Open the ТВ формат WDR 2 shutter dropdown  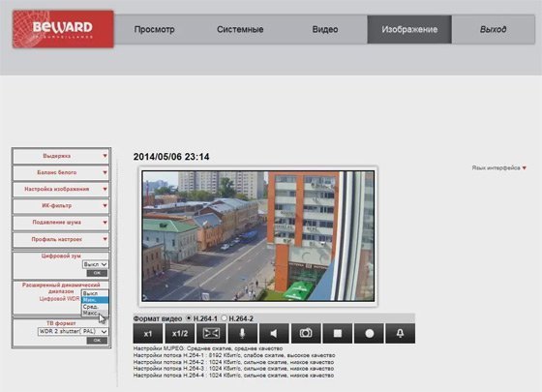pyautogui.click(x=73, y=331)
